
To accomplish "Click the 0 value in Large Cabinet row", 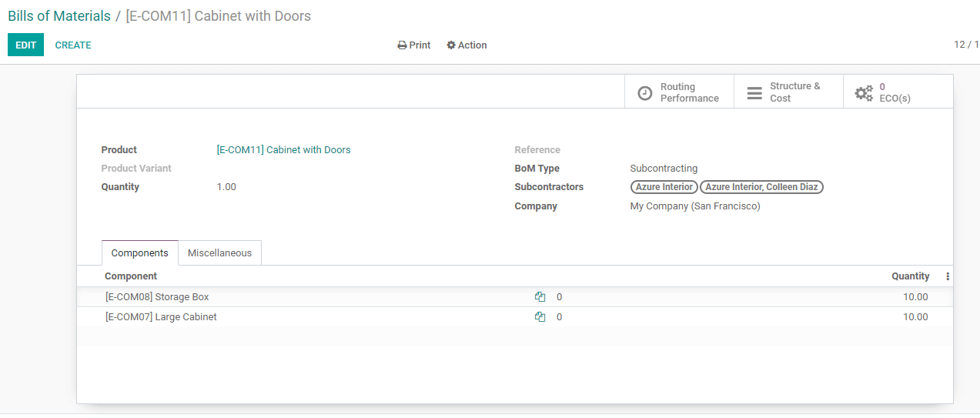I will pos(560,317).
